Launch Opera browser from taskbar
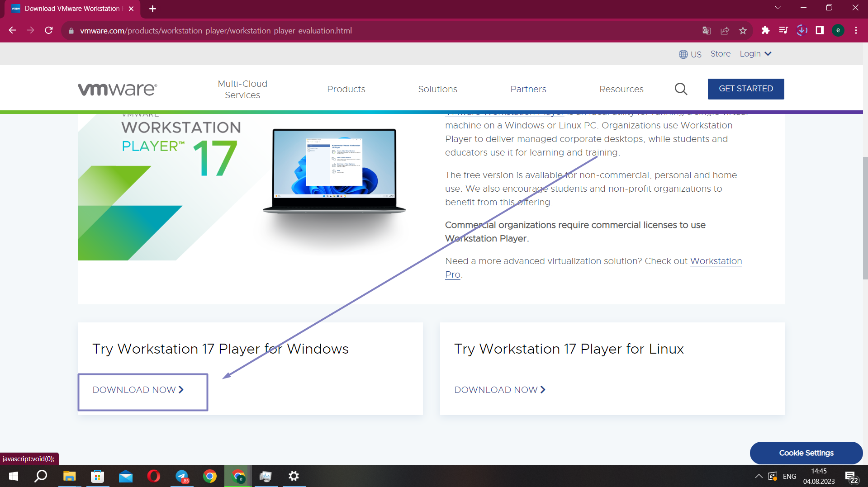This screenshot has width=868, height=487. (154, 476)
